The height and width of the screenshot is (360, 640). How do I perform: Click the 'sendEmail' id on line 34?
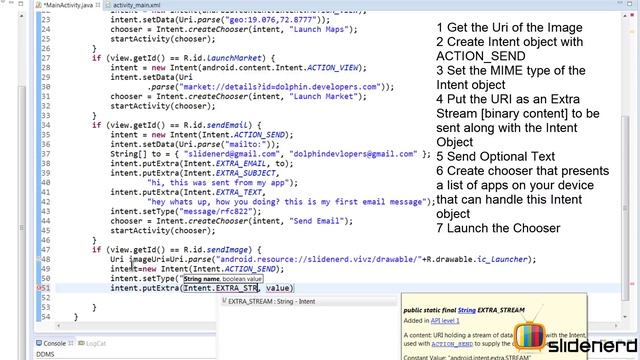point(227,125)
